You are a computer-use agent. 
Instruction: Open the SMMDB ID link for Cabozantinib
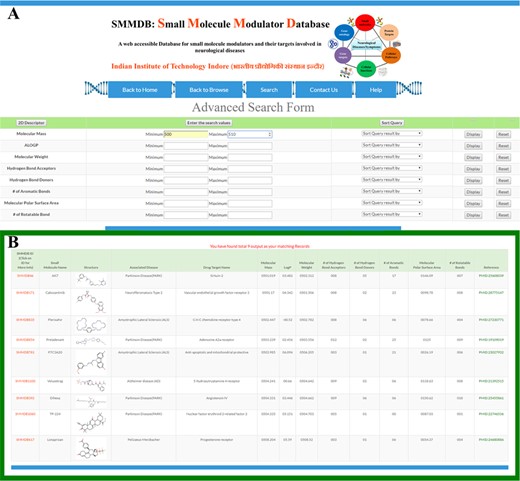pyautogui.click(x=25, y=293)
